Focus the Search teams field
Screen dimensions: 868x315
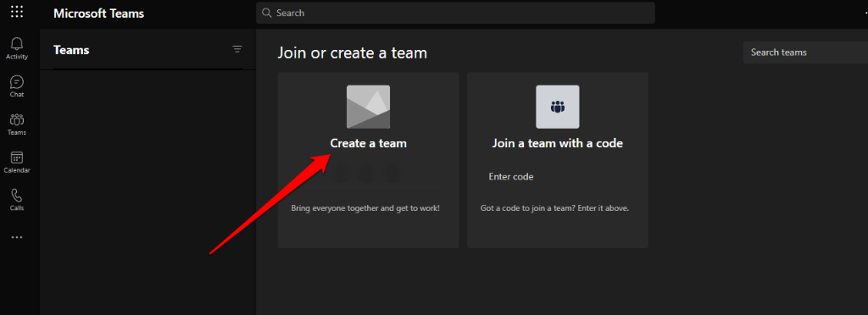tap(805, 52)
